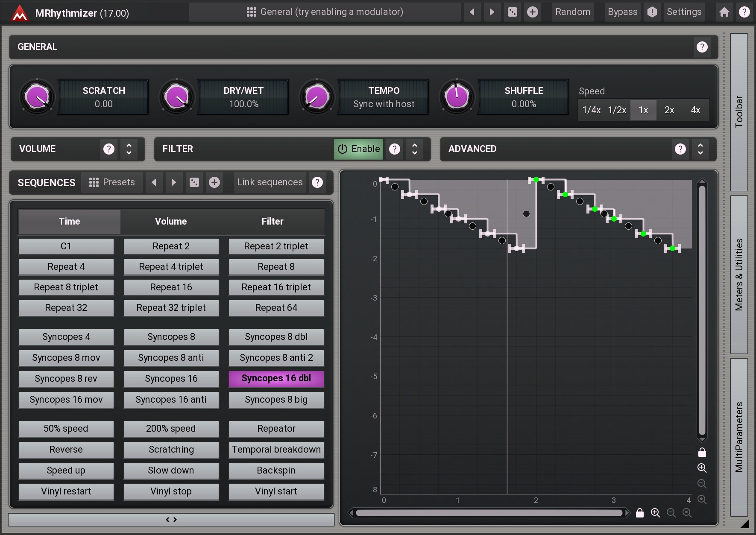Click the DRY/WET knob
This screenshot has height=535, width=756.
(x=177, y=97)
